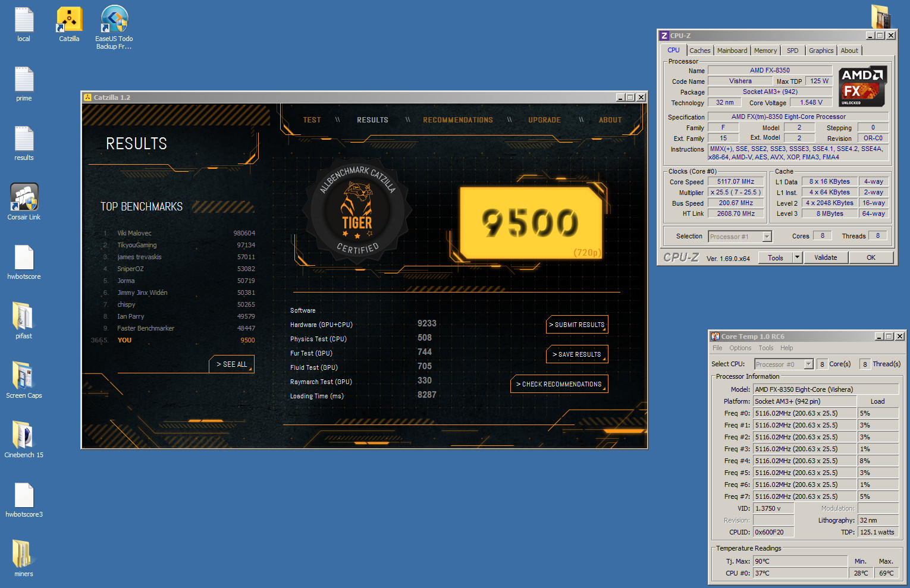Screen dimensions: 910x588
Task: Open the File menu in Core Temp
Action: [717, 348]
